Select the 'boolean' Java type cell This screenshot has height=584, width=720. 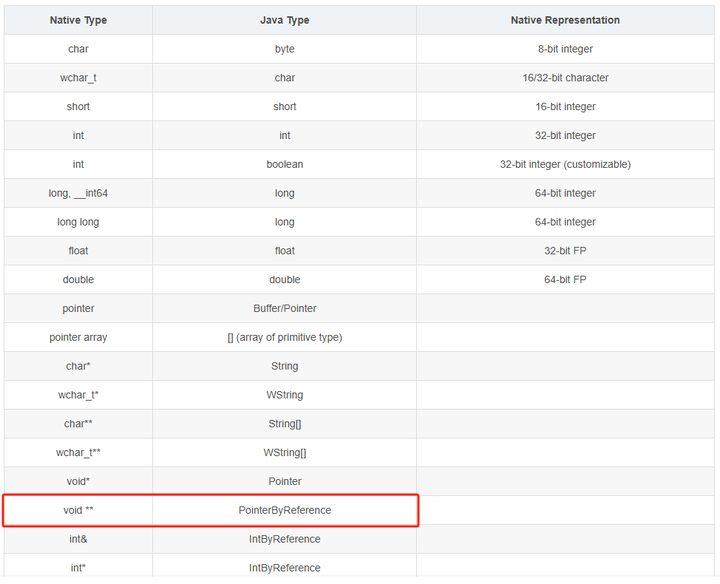click(284, 164)
